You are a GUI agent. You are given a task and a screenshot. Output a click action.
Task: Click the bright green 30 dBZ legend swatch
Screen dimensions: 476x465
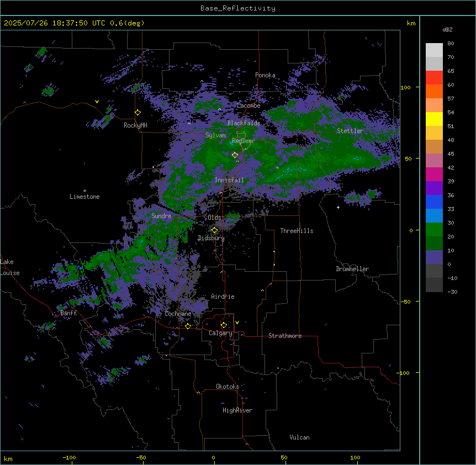[x=434, y=230]
